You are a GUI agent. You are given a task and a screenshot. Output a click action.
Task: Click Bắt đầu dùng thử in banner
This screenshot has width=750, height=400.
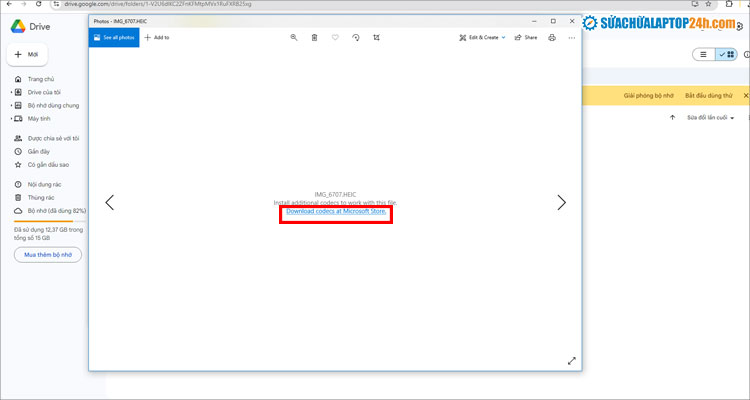click(708, 96)
